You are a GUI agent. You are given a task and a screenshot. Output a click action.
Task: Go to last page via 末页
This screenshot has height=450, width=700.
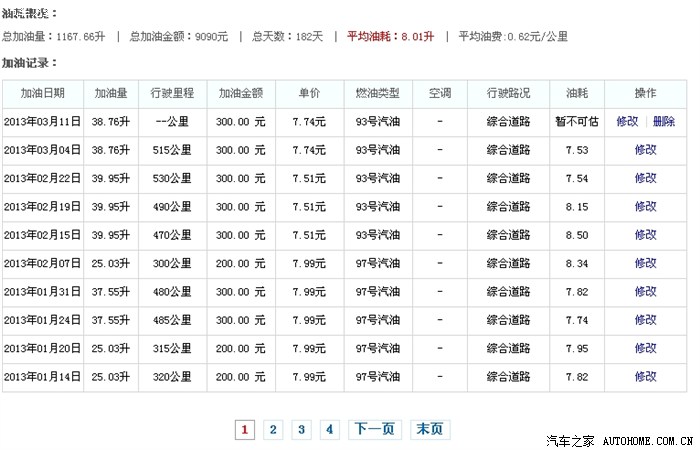[429, 429]
